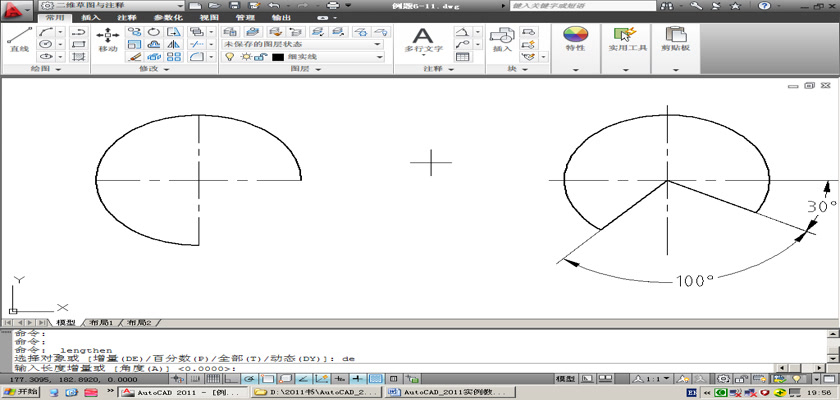
Task: Click the black layer color swatch
Action: pos(278,57)
